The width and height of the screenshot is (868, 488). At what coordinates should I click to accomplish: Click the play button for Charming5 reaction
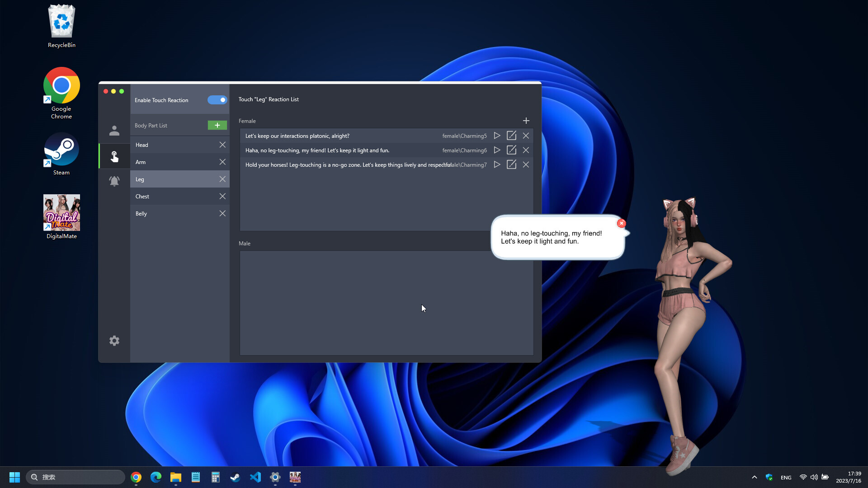coord(496,135)
